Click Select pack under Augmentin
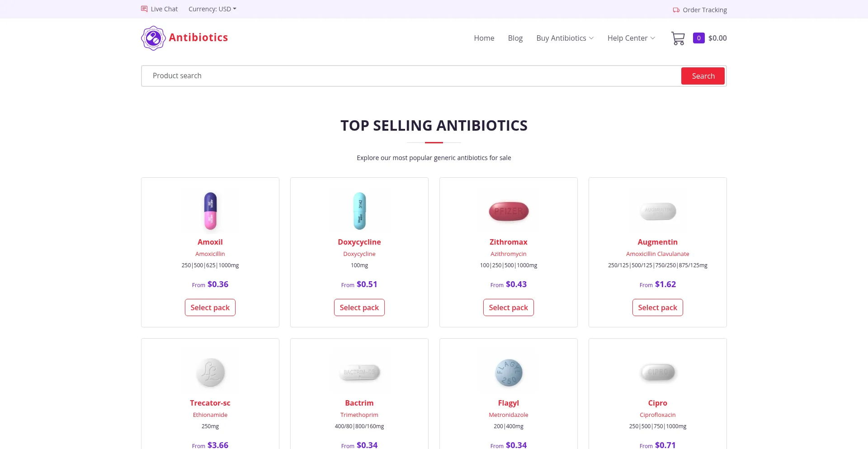The width and height of the screenshot is (868, 449). click(x=657, y=307)
